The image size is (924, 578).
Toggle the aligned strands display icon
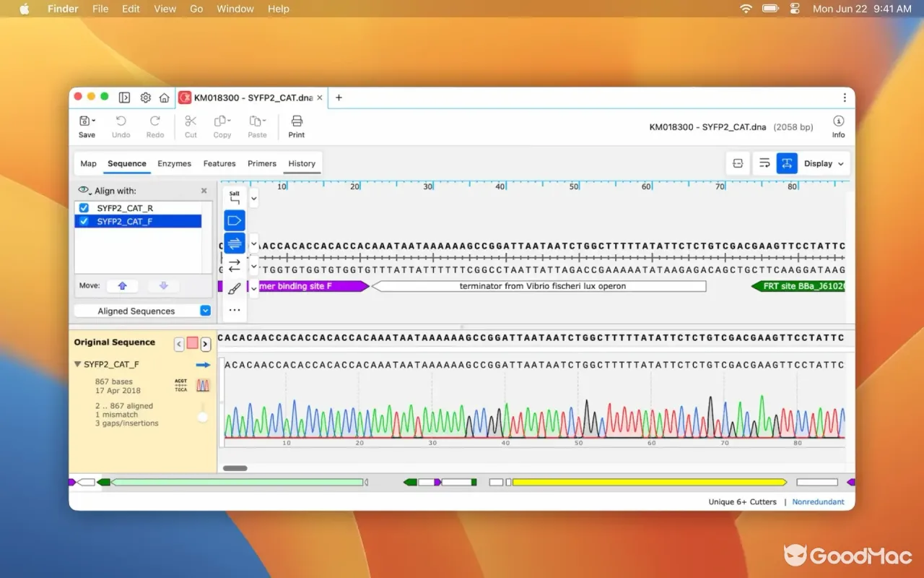tap(235, 243)
